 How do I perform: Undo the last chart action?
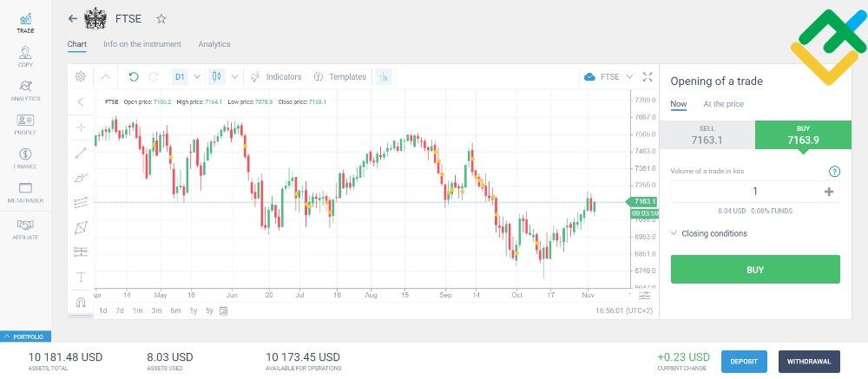[134, 77]
